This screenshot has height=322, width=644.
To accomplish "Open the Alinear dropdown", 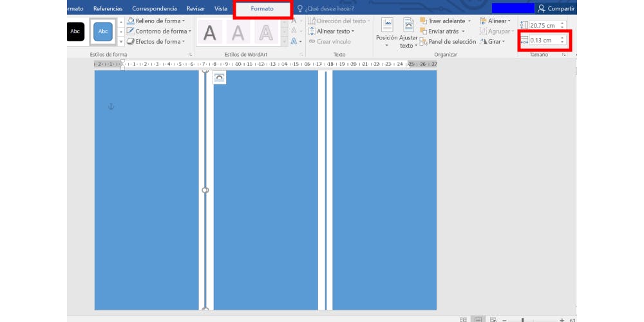I will (495, 21).
